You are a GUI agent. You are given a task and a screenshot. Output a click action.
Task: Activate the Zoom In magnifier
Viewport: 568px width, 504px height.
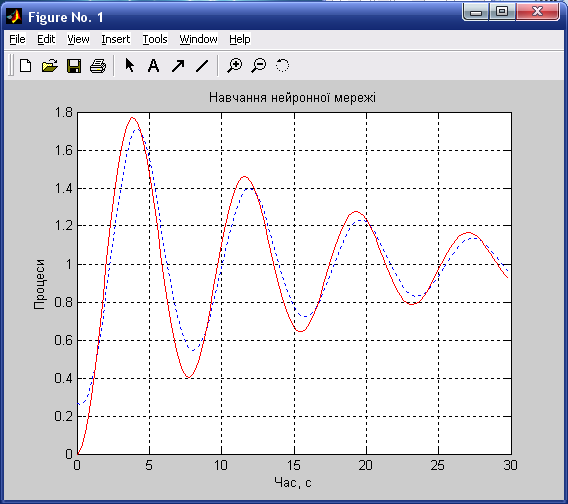pyautogui.click(x=234, y=66)
